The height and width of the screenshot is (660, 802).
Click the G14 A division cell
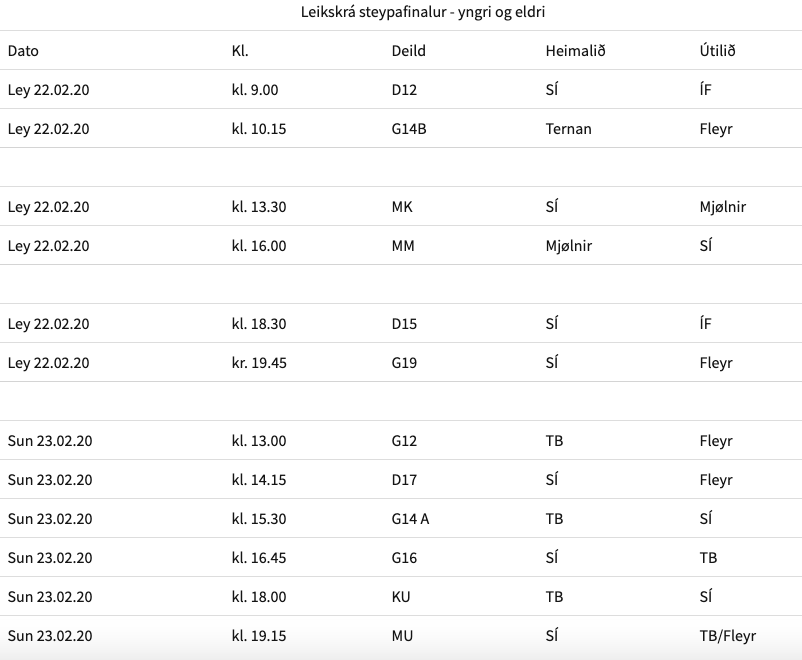tap(410, 519)
